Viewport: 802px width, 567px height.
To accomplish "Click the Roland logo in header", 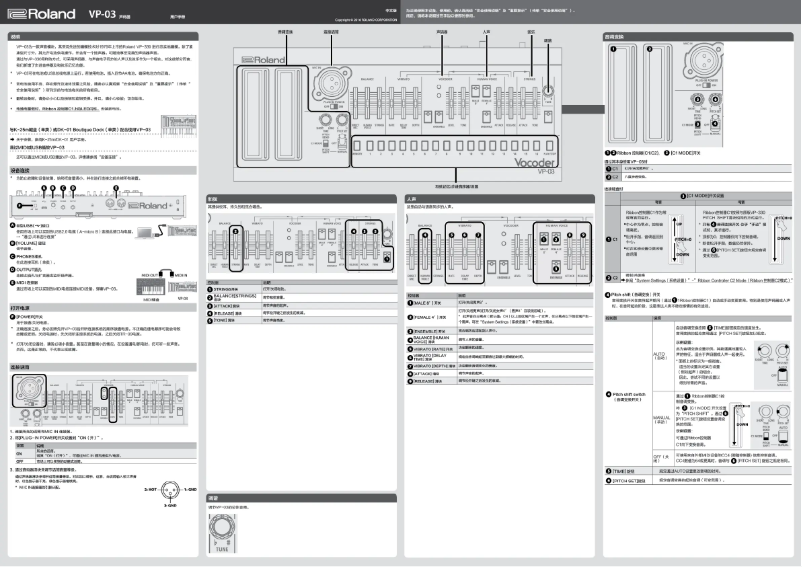I will click(40, 16).
